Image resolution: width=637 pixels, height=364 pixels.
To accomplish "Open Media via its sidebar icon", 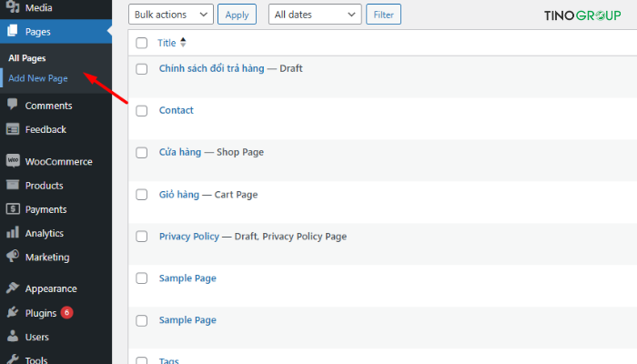I will [13, 6].
